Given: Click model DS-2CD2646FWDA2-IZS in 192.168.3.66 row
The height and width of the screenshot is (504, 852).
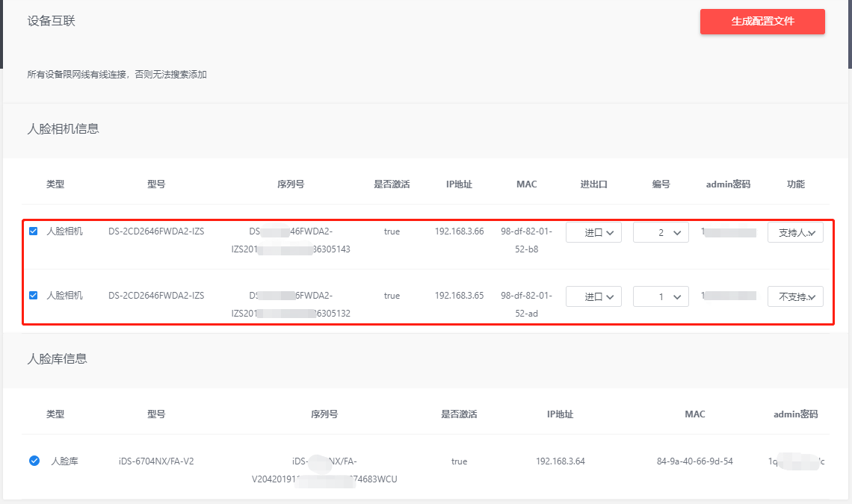Looking at the screenshot, I should pyautogui.click(x=156, y=231).
